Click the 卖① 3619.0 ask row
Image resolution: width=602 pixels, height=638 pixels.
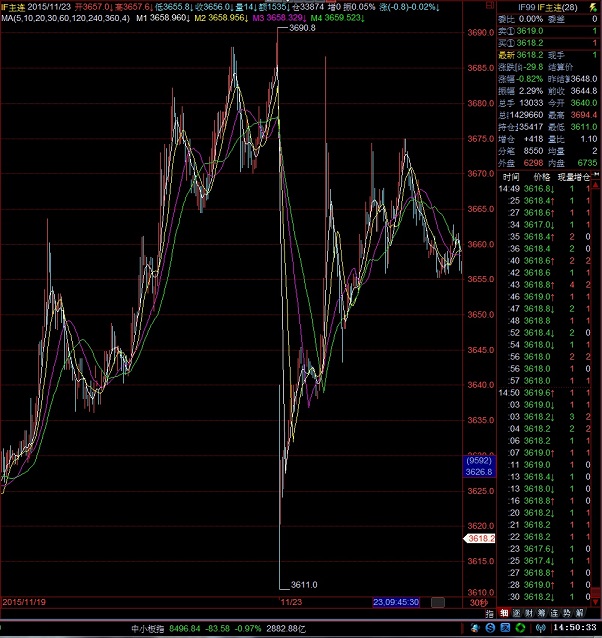(547, 31)
